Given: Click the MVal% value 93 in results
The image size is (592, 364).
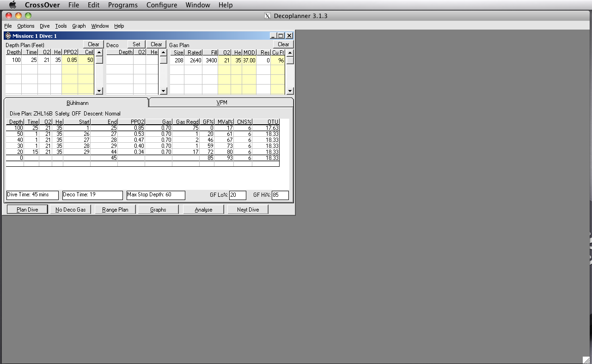Looking at the screenshot, I should coord(224,158).
